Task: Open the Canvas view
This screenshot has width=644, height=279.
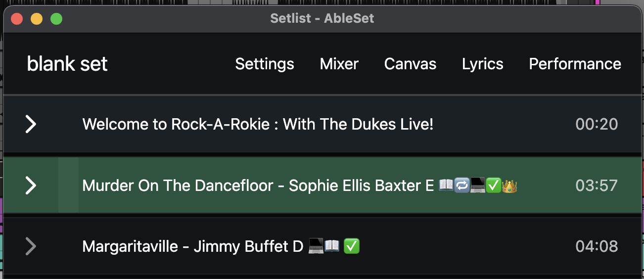Action: tap(410, 64)
